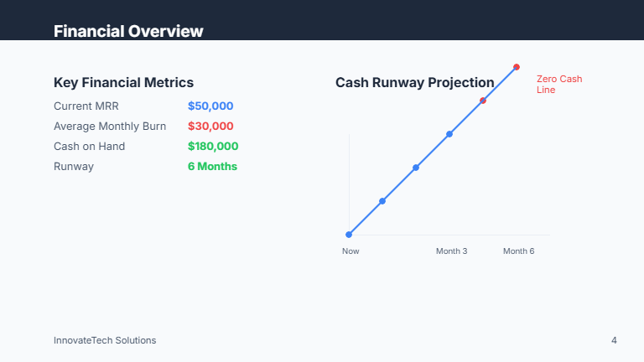Select the 6 Months runway value
Image resolution: width=644 pixels, height=362 pixels.
[212, 166]
